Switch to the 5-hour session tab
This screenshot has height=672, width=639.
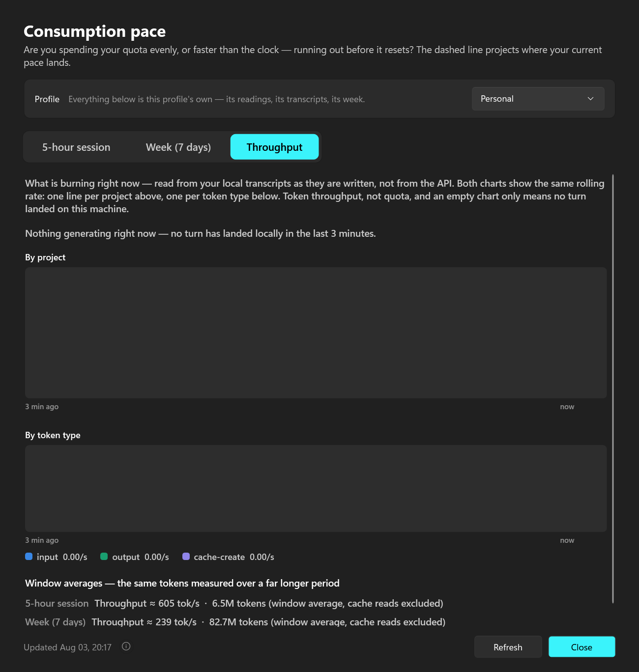click(76, 147)
